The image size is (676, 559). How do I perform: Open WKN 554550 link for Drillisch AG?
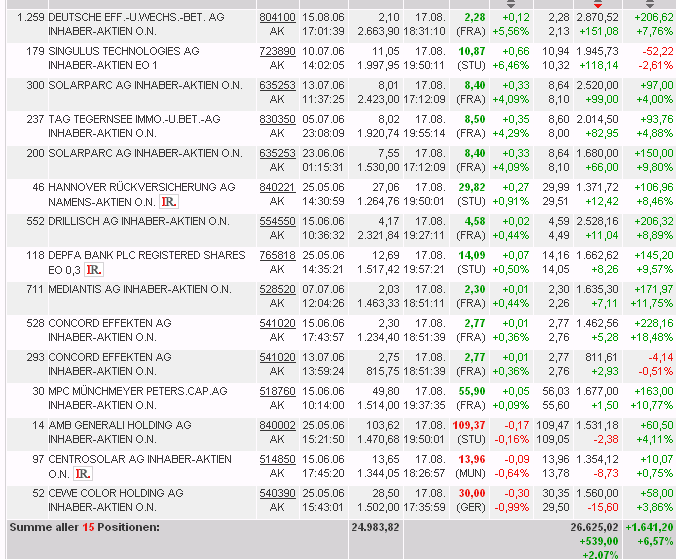(x=277, y=222)
